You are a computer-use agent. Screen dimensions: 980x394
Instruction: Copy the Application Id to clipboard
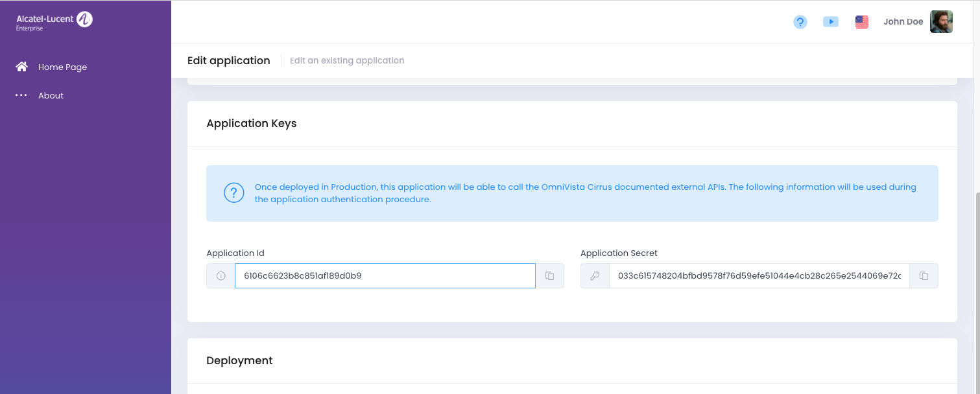[549, 275]
